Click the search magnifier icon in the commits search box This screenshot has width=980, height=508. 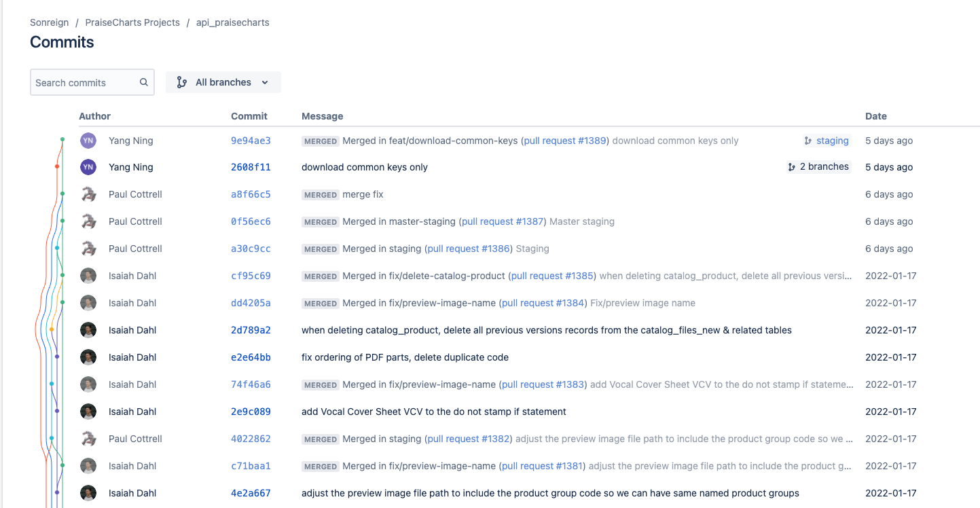[x=143, y=81]
